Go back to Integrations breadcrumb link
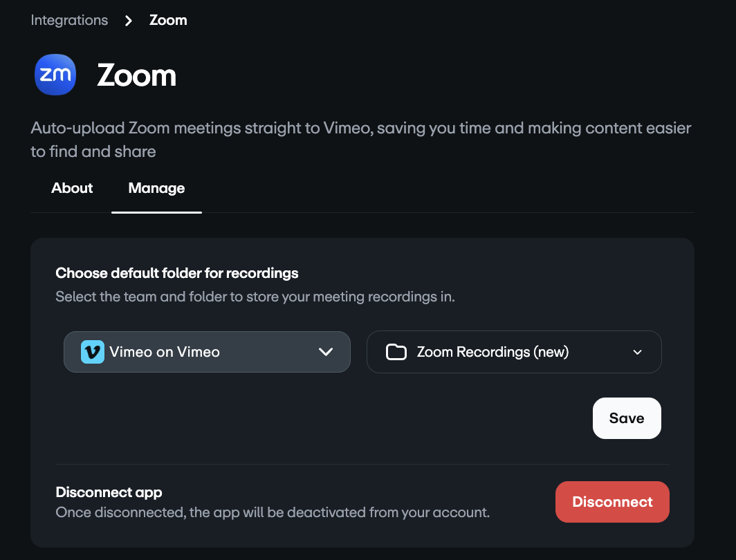The width and height of the screenshot is (736, 560). tap(69, 20)
